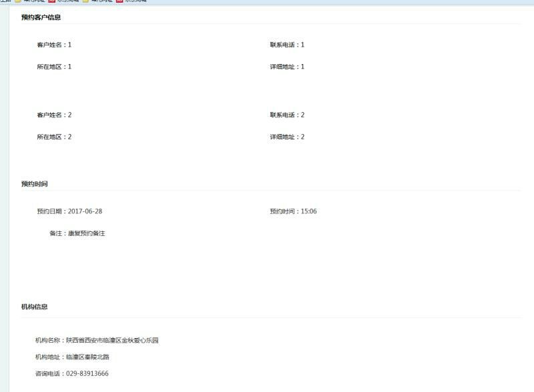Open the first yellow folder bookmark
This screenshot has width=534, height=392.
tap(19, 1)
